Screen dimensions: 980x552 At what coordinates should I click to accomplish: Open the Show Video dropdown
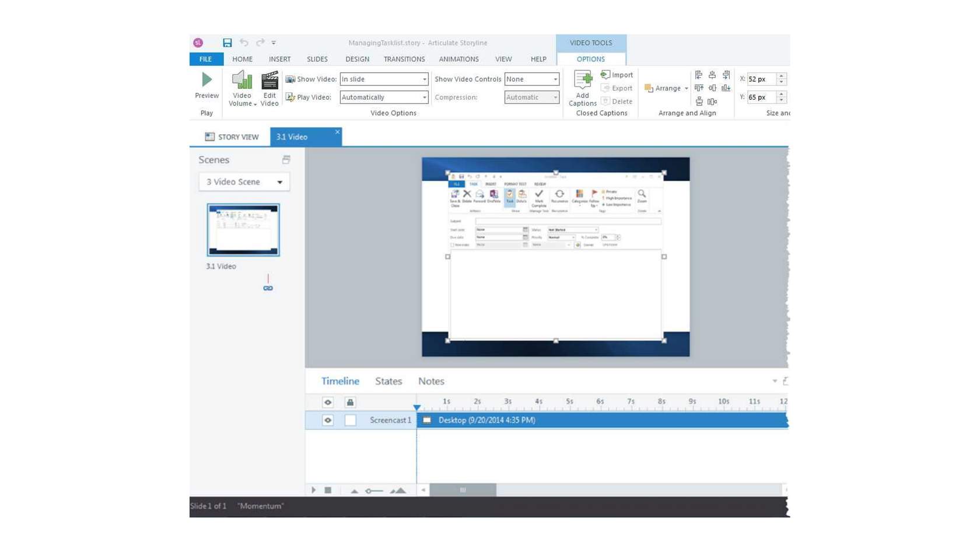pyautogui.click(x=384, y=79)
